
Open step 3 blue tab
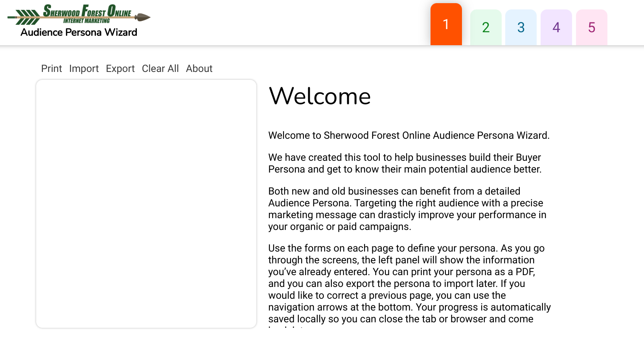[521, 28]
